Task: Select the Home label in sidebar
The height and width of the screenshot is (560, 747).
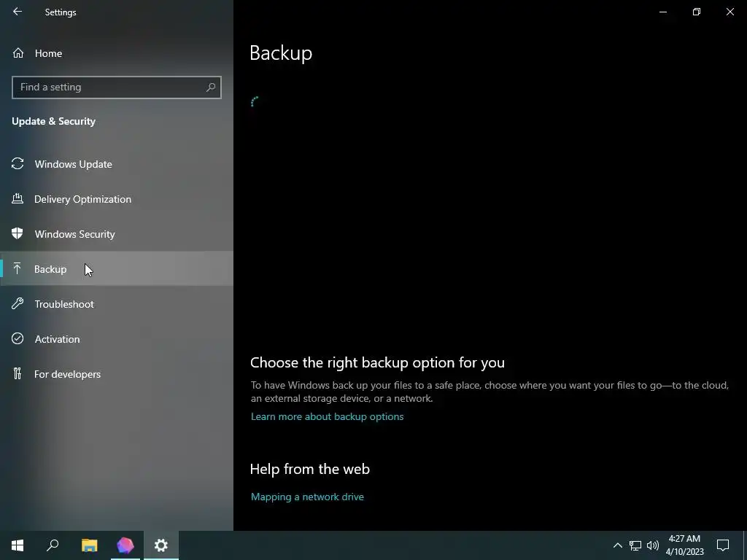Action: point(48,53)
